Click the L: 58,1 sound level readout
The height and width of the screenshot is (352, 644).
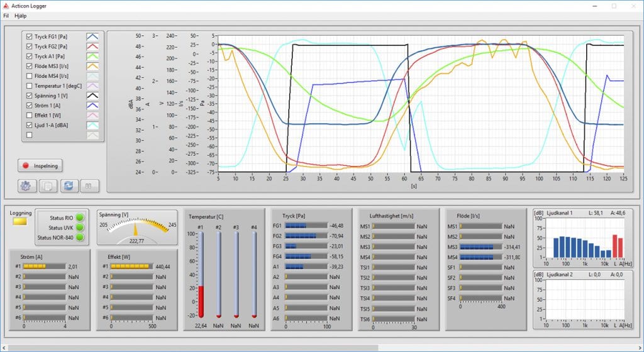[x=596, y=213]
